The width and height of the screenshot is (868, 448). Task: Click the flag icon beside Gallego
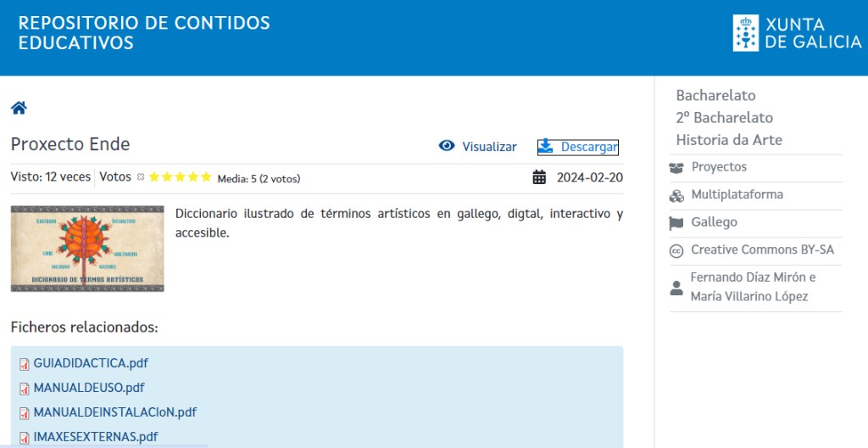click(676, 223)
